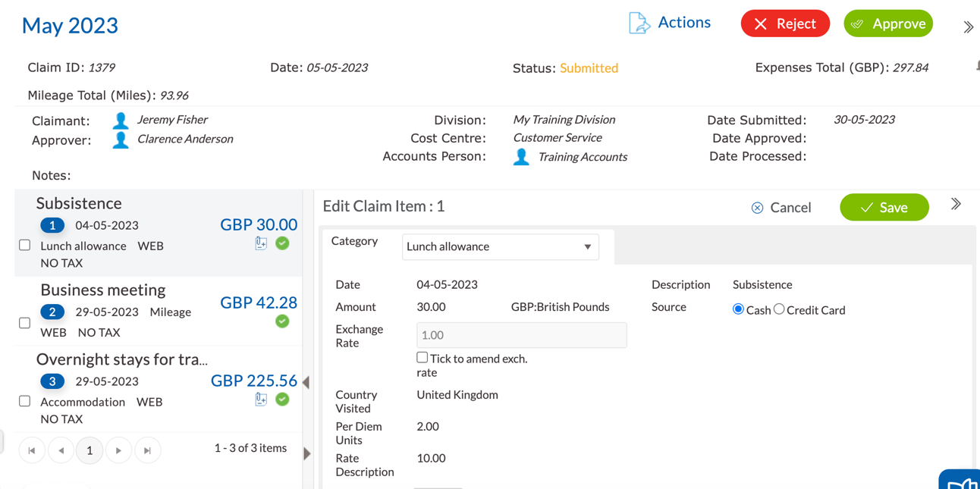Click the United Kingdom country value
The image size is (980, 489).
(457, 395)
